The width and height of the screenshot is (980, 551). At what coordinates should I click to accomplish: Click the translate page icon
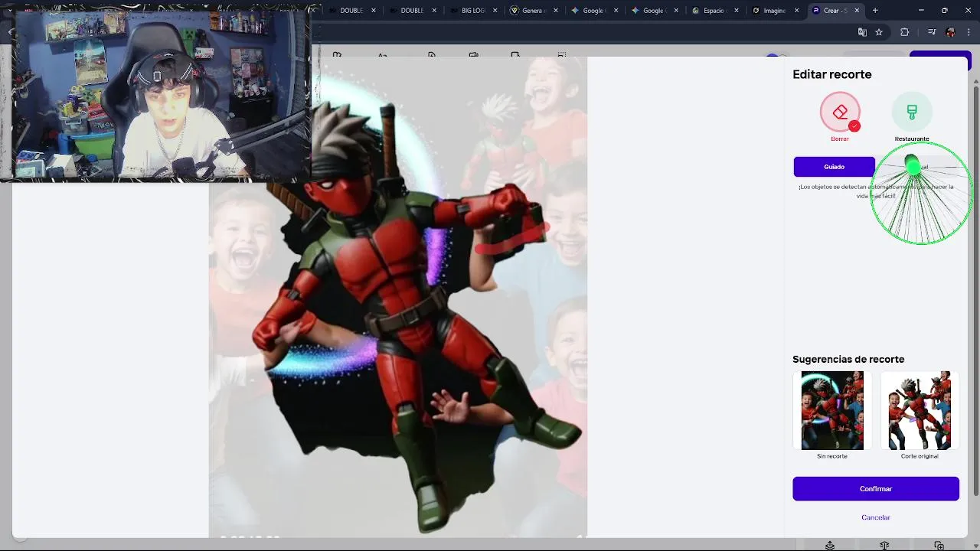pos(862,32)
